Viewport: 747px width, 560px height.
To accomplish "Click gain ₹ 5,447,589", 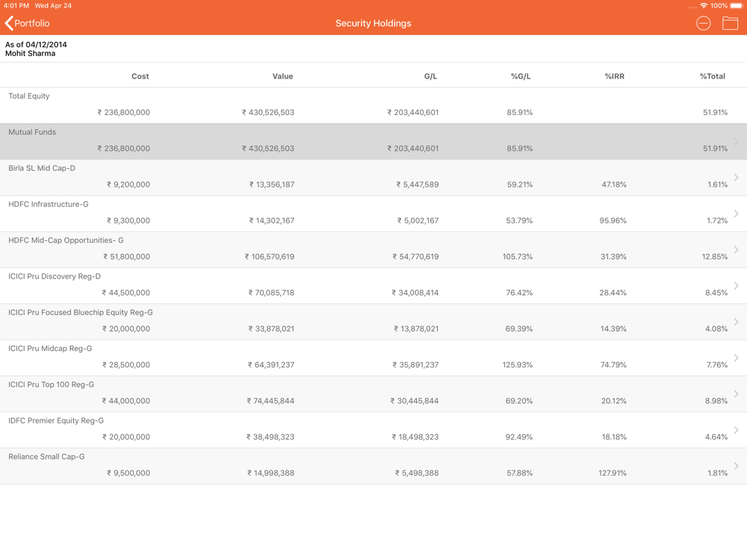I will [418, 184].
